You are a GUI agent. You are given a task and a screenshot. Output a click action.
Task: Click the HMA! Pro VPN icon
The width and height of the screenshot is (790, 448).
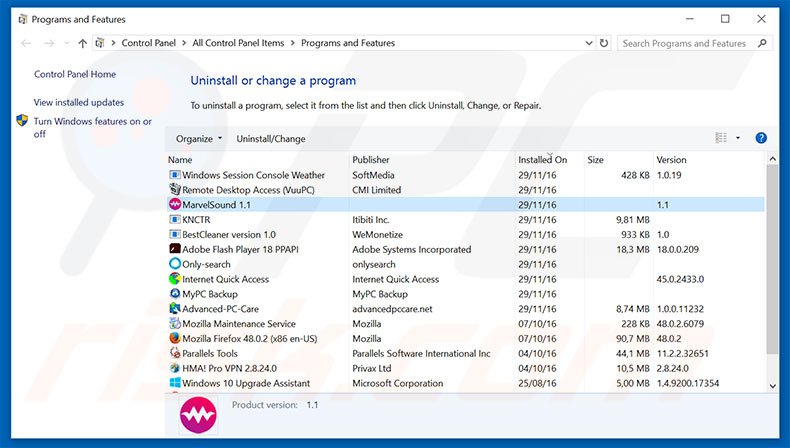tap(175, 368)
